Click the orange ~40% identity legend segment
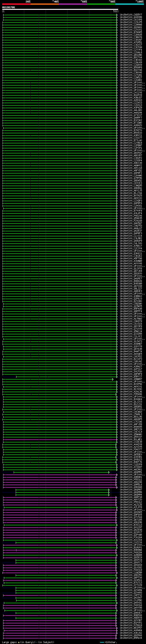The width and height of the screenshot is (146, 644). (45, 4)
